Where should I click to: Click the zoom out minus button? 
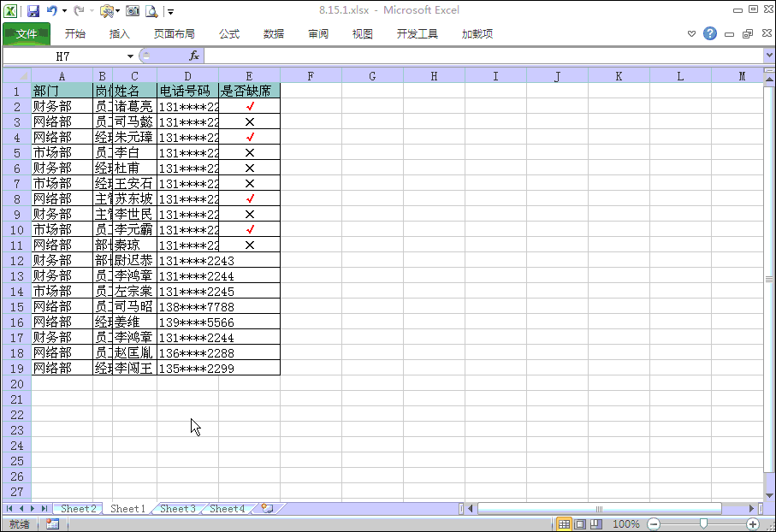(x=654, y=524)
